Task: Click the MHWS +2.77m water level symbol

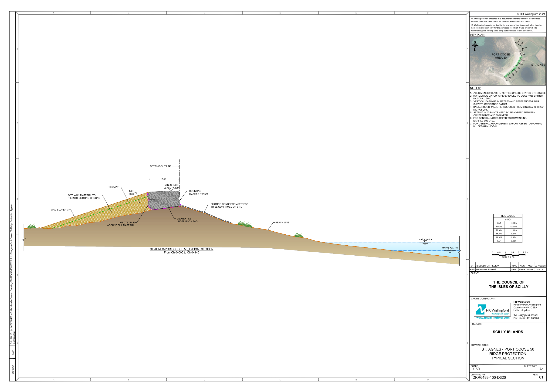Action: coord(450,250)
